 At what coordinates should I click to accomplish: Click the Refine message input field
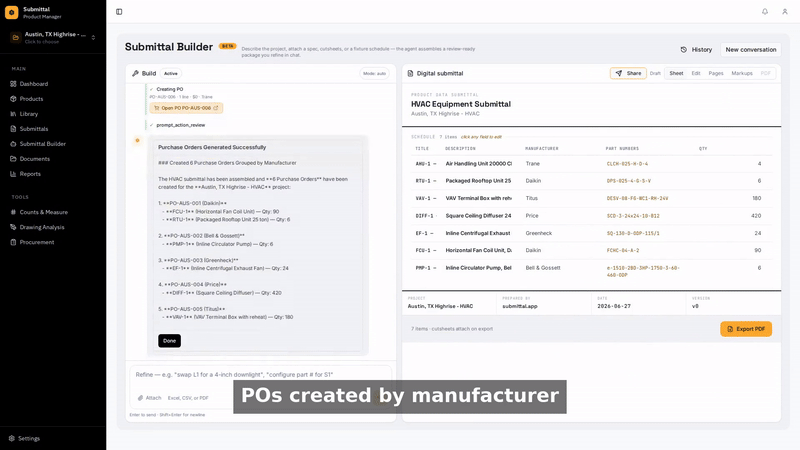pos(260,375)
